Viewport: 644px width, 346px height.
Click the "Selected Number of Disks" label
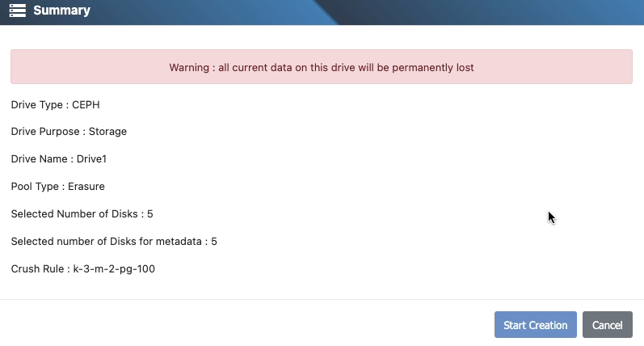tap(75, 214)
